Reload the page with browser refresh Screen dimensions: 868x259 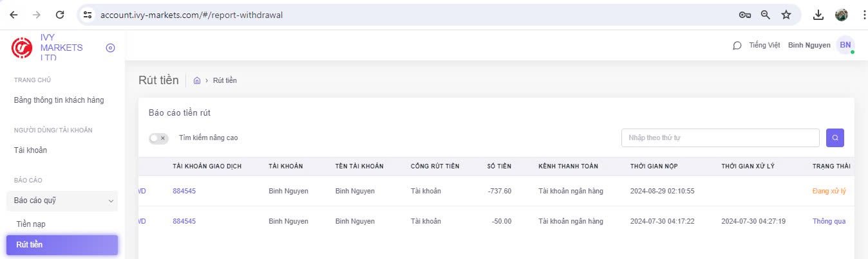pos(60,14)
